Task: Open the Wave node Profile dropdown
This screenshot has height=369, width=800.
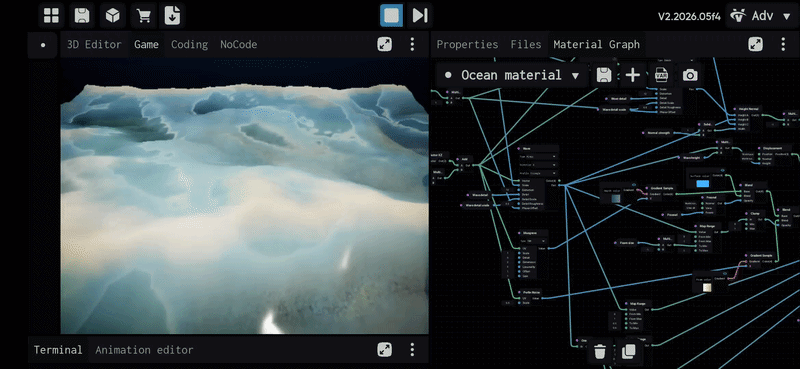Action: point(537,173)
